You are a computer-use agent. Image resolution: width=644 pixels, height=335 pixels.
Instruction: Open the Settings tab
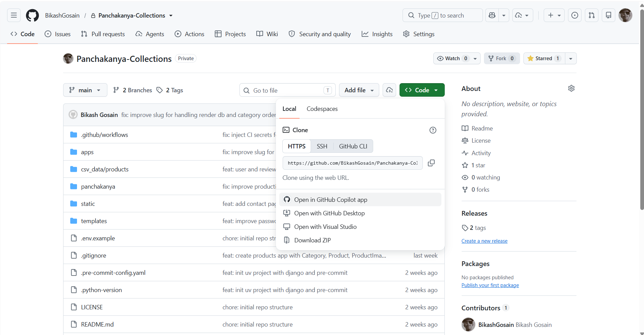tap(419, 34)
